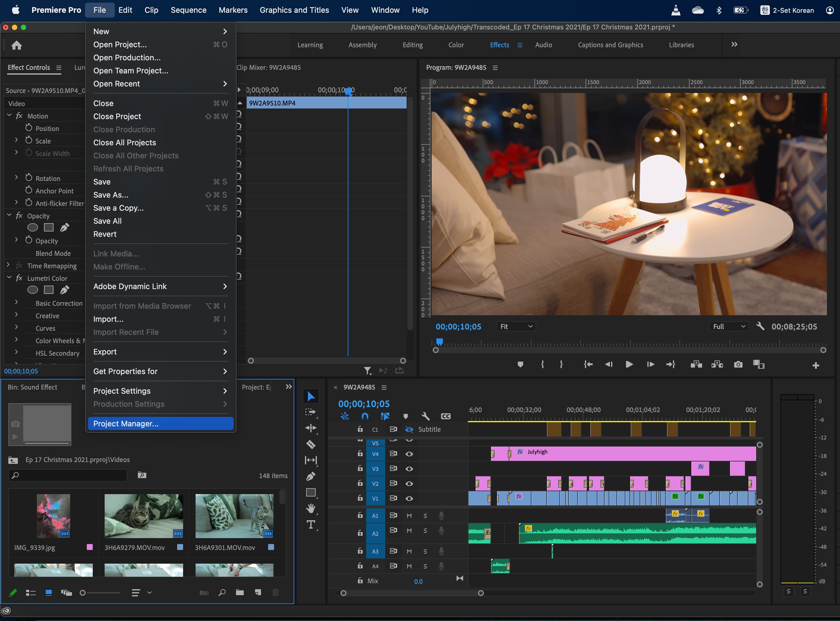This screenshot has height=621, width=840.
Task: Select the Type tool
Action: [311, 524]
